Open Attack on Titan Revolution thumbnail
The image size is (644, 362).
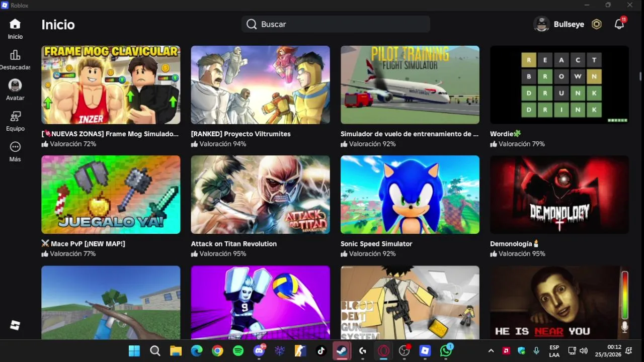pos(261,195)
